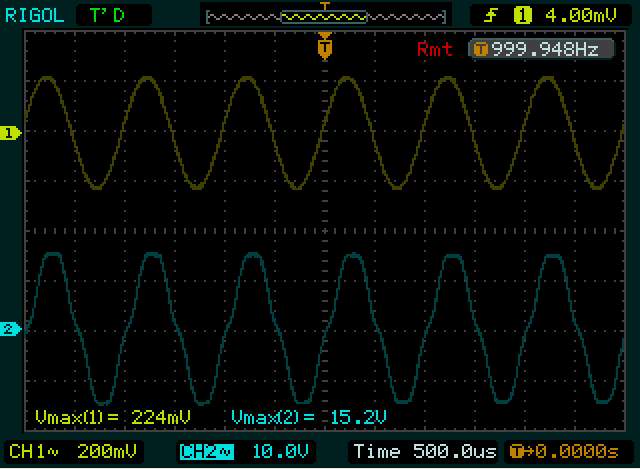The width and height of the screenshot is (640, 469).
Task: Select the channel 1 ground level marker
Action: 11,132
